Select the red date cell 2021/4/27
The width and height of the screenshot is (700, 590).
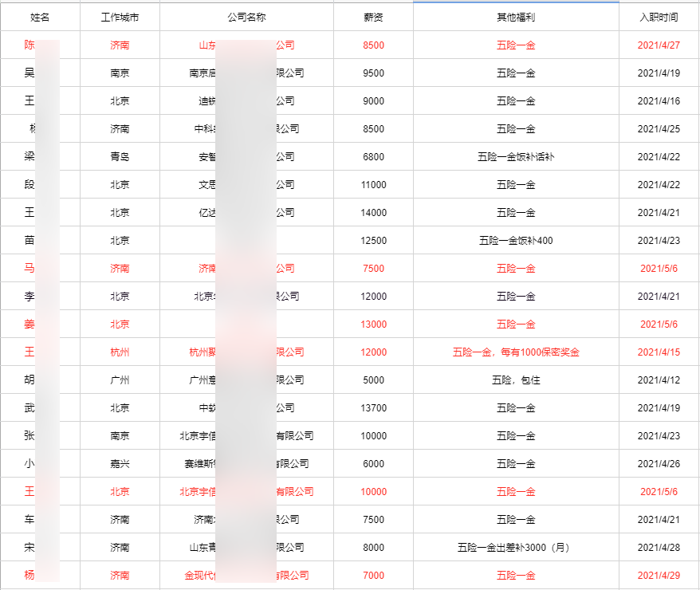click(659, 45)
